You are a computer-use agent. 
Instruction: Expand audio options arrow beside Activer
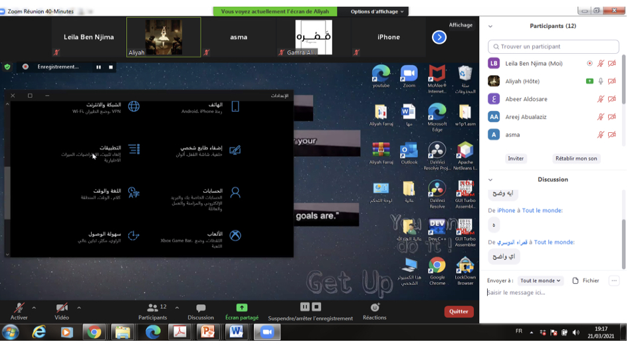(34, 308)
